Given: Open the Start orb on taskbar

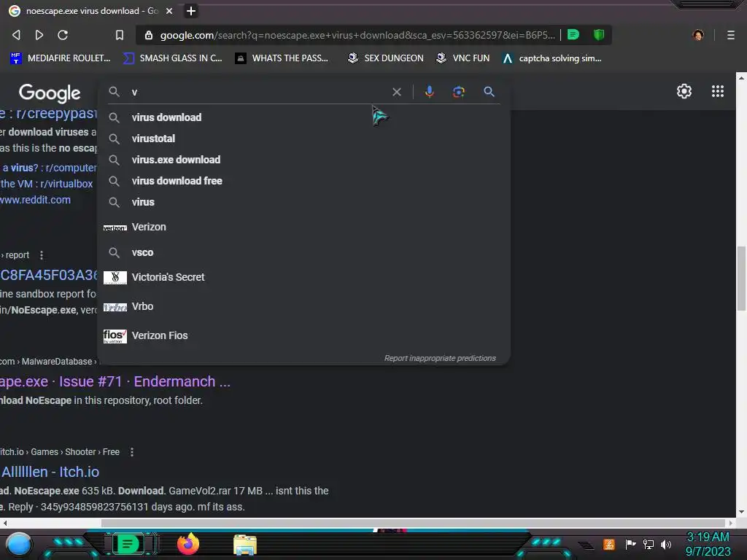Looking at the screenshot, I should (x=19, y=544).
